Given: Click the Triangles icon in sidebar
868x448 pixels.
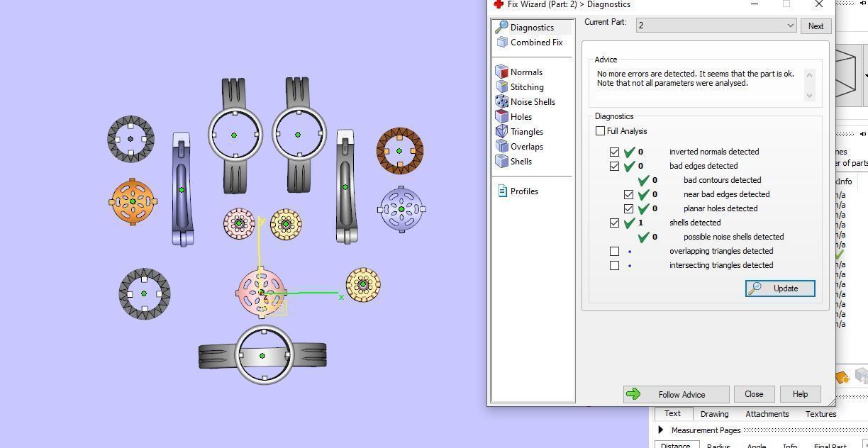Looking at the screenshot, I should (501, 132).
